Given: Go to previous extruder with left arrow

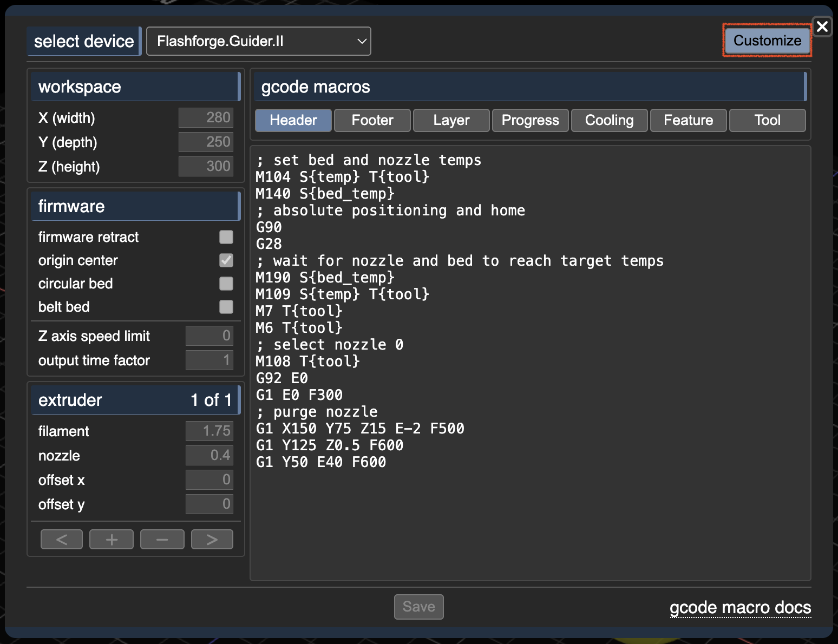Looking at the screenshot, I should tap(62, 539).
